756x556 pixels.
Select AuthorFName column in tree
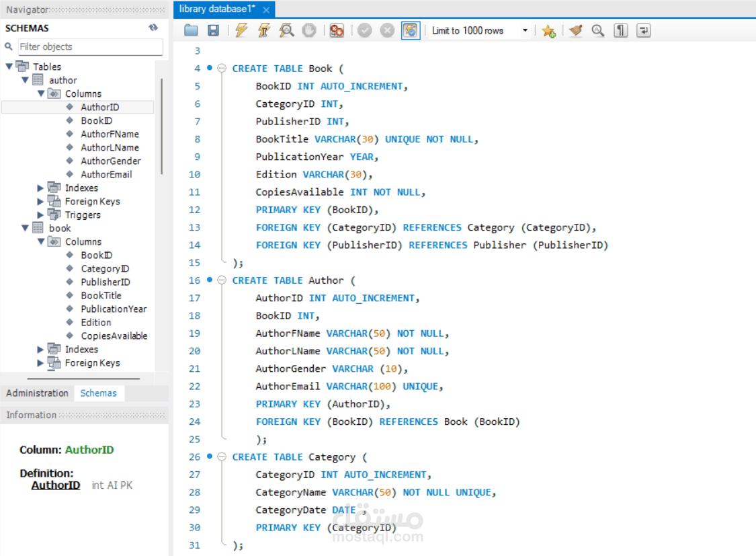click(x=110, y=134)
